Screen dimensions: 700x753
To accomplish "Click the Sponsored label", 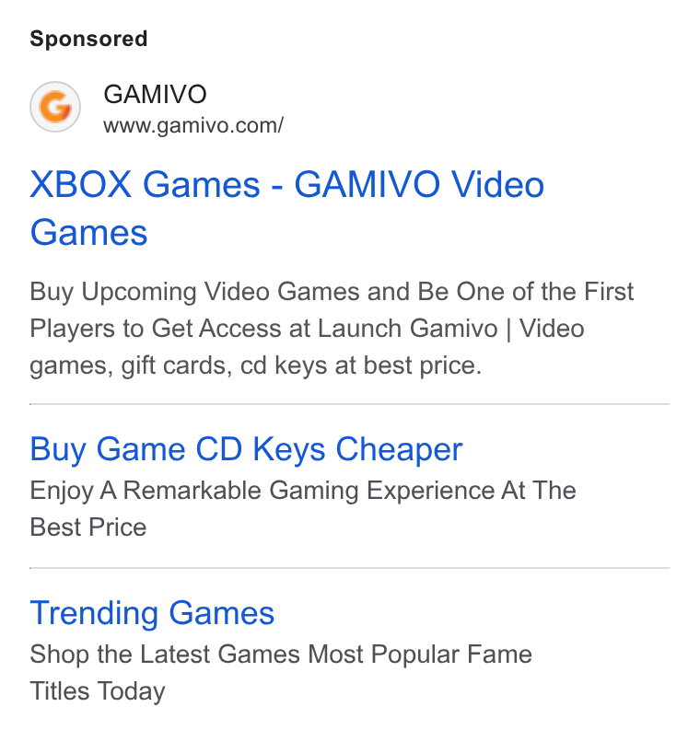I will [x=88, y=39].
